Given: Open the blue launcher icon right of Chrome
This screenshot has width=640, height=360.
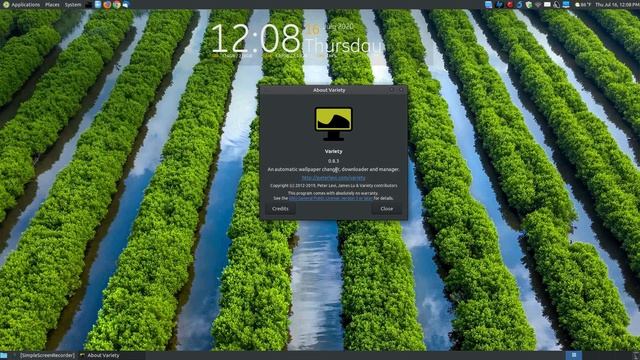Looking at the screenshot, I should tap(126, 4).
